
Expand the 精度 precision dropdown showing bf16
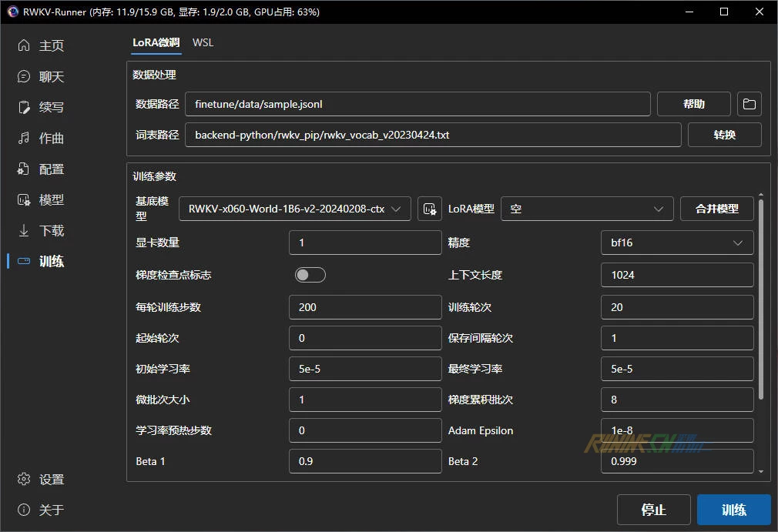click(x=676, y=243)
